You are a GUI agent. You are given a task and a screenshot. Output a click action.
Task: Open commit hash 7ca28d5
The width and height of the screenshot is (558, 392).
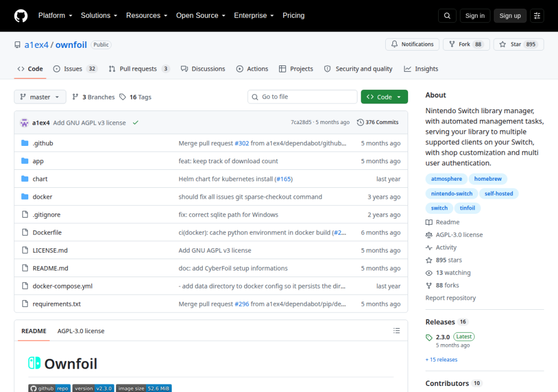click(x=301, y=122)
